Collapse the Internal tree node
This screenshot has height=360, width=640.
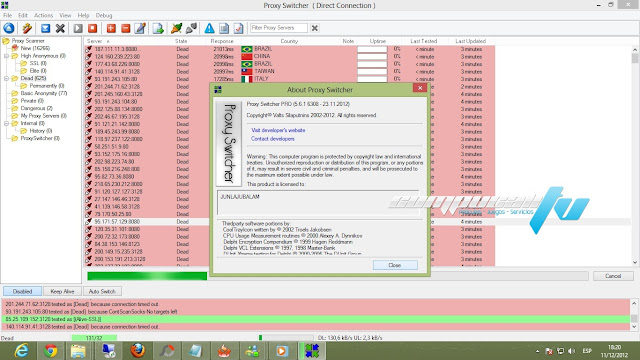(7, 123)
